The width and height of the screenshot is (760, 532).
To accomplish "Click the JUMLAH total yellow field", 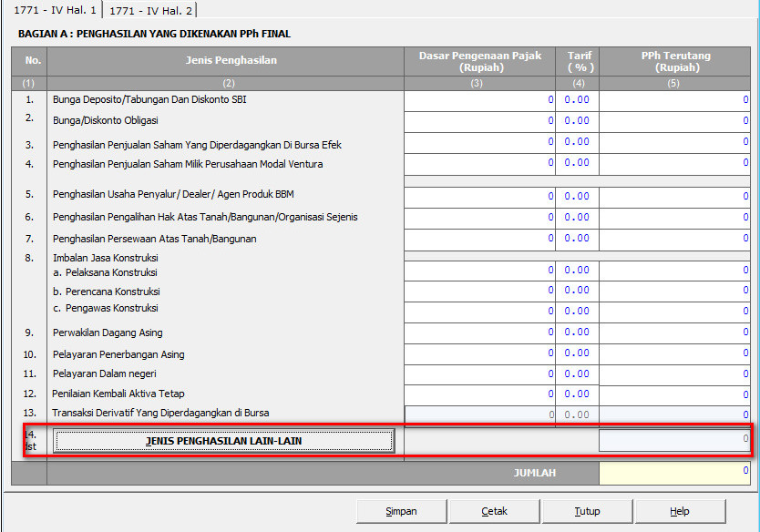I will pos(674,473).
